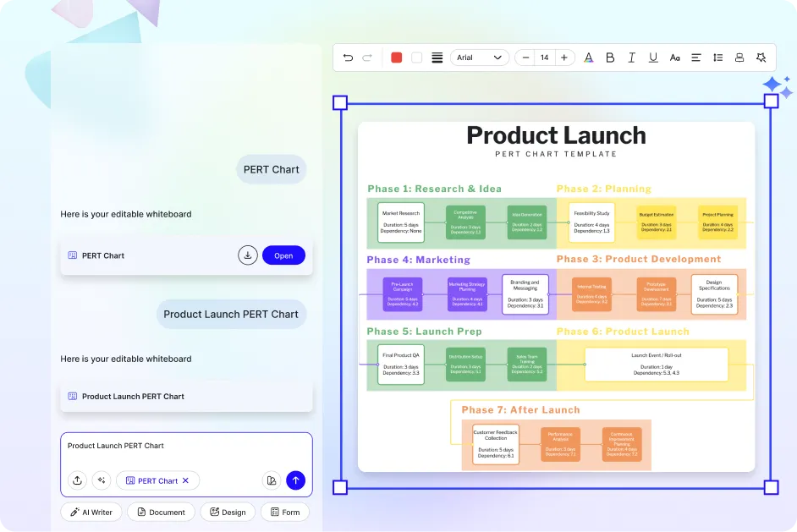Increase font size with plus button
The height and width of the screenshot is (532, 797).
(564, 58)
